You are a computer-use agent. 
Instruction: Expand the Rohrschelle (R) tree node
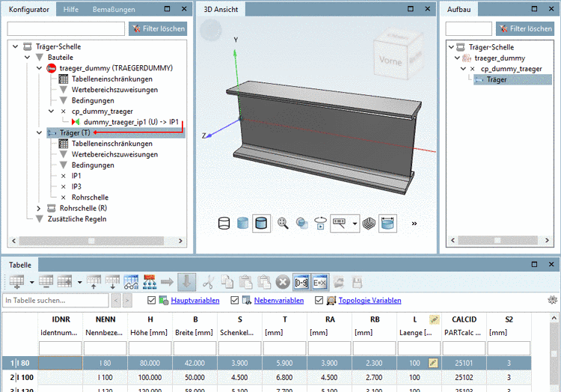(x=40, y=208)
